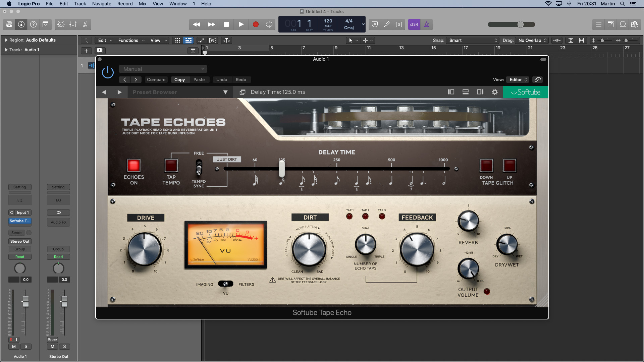The width and height of the screenshot is (644, 362).
Task: Open the Navigate menu
Action: (x=102, y=4)
